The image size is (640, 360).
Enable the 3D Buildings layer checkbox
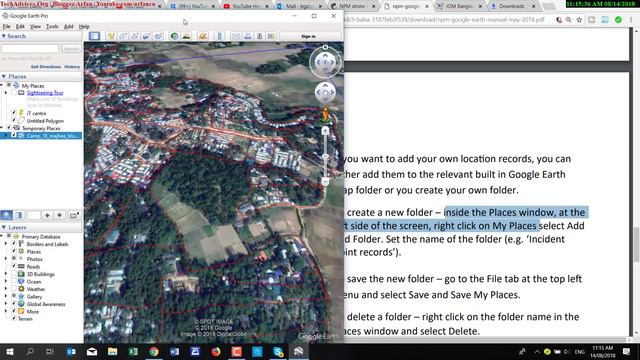pyautogui.click(x=13, y=274)
